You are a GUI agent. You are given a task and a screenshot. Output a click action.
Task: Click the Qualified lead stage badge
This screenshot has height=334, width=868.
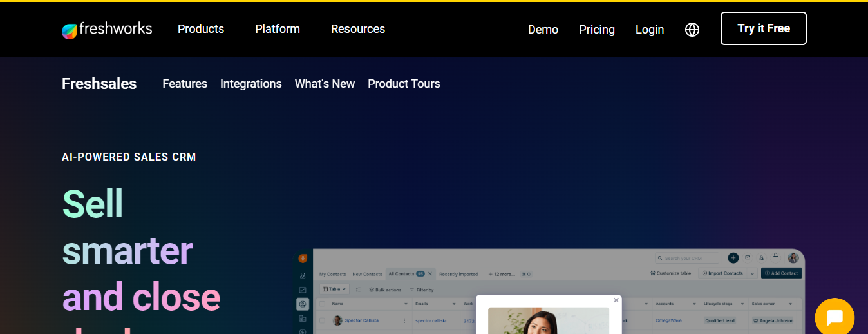tap(719, 320)
